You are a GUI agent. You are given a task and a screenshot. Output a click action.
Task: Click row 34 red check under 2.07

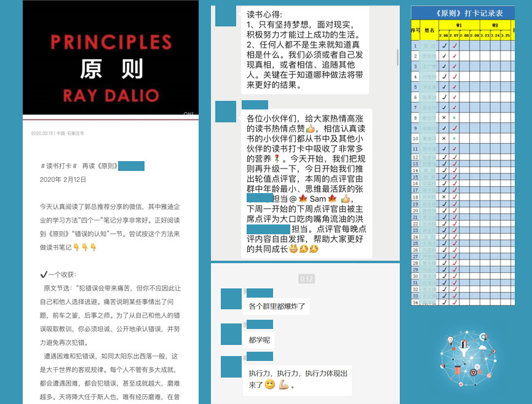455,302
